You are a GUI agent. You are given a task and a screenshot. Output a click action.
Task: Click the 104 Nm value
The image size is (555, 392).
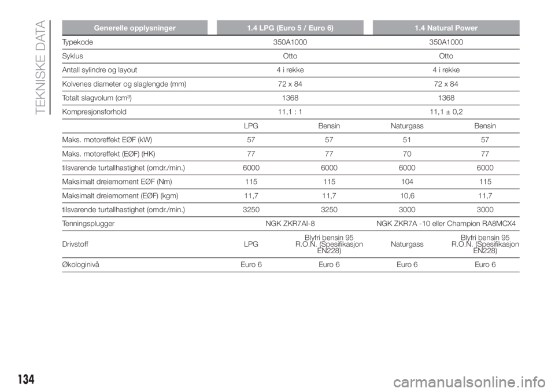407,182
